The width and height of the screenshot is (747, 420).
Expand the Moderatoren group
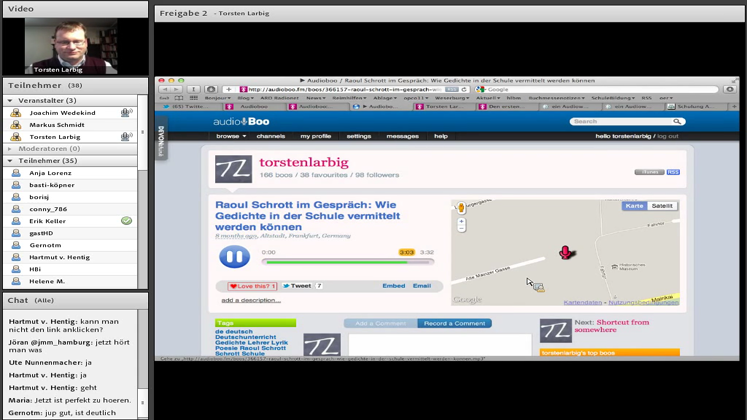(10, 149)
